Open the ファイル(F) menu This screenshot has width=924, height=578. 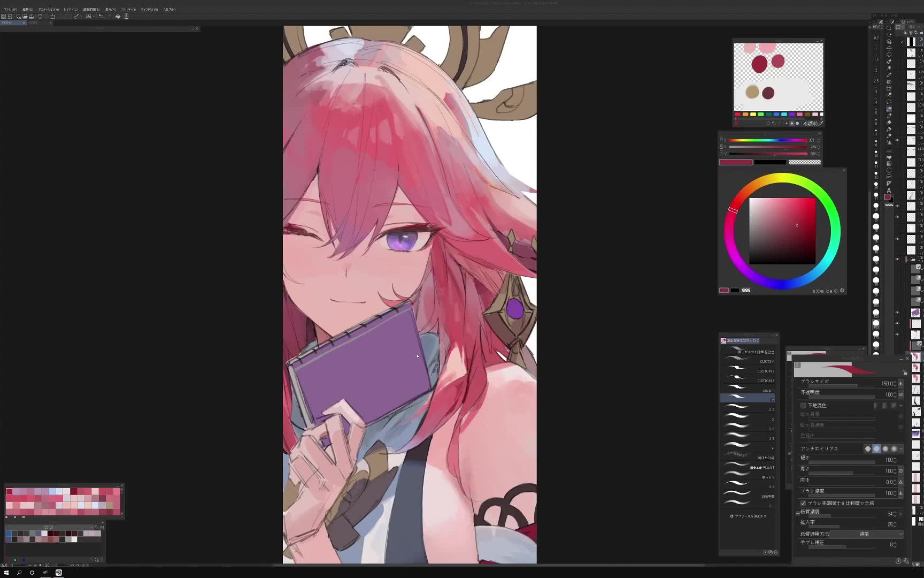(x=11, y=9)
